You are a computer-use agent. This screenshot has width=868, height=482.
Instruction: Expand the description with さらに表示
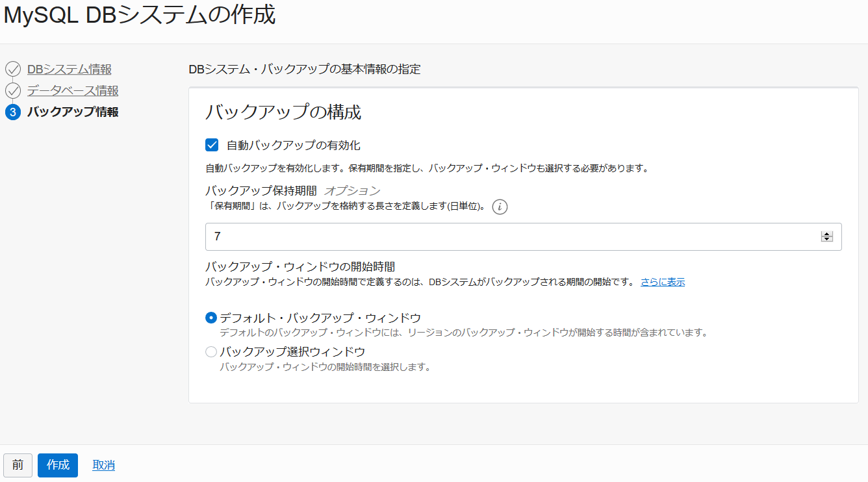coord(661,281)
